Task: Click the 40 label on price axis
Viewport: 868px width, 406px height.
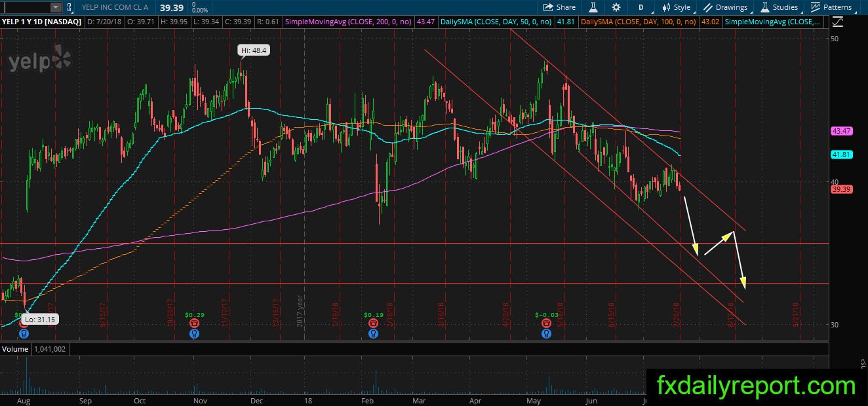Action: click(x=835, y=182)
